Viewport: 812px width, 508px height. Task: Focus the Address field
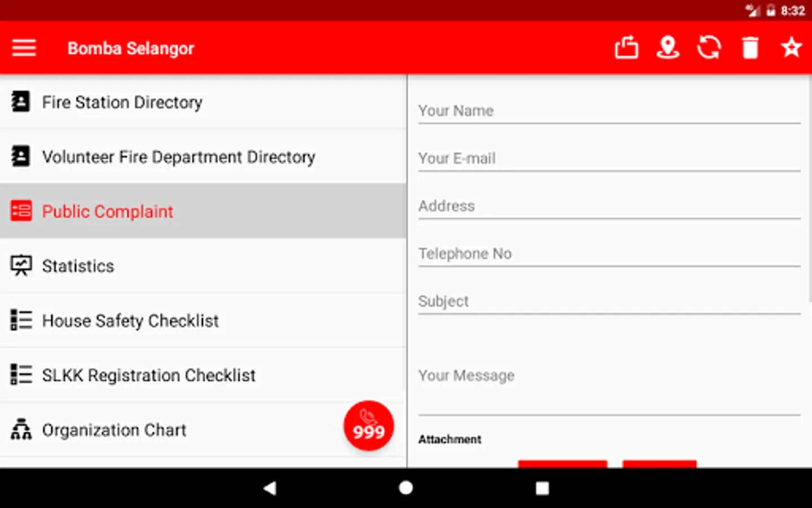[x=609, y=205]
